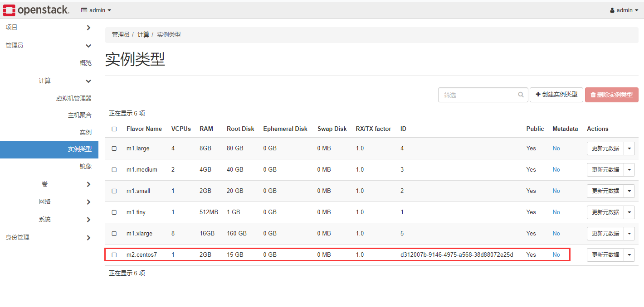Sort by the VCPUs column header

(x=181, y=129)
